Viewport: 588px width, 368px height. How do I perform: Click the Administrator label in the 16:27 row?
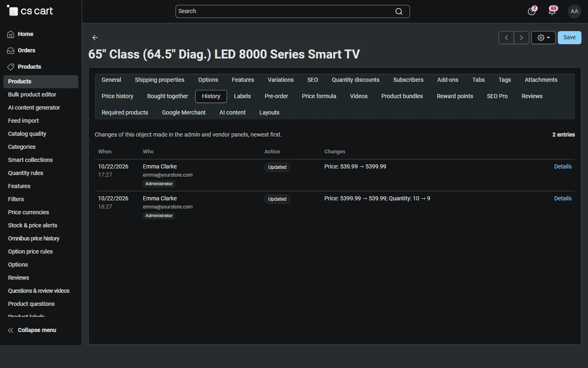coord(159,216)
